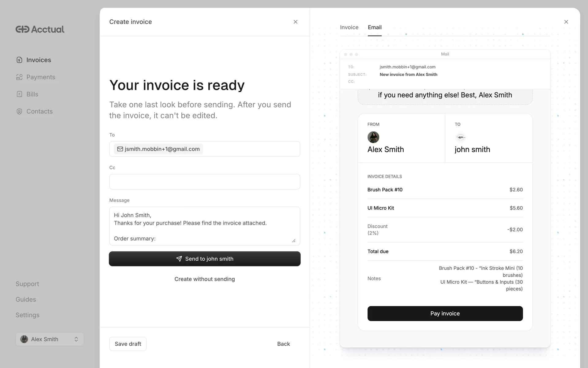Viewport: 588px width, 368px height.
Task: Click the Bills sidebar icon
Action: pos(19,94)
